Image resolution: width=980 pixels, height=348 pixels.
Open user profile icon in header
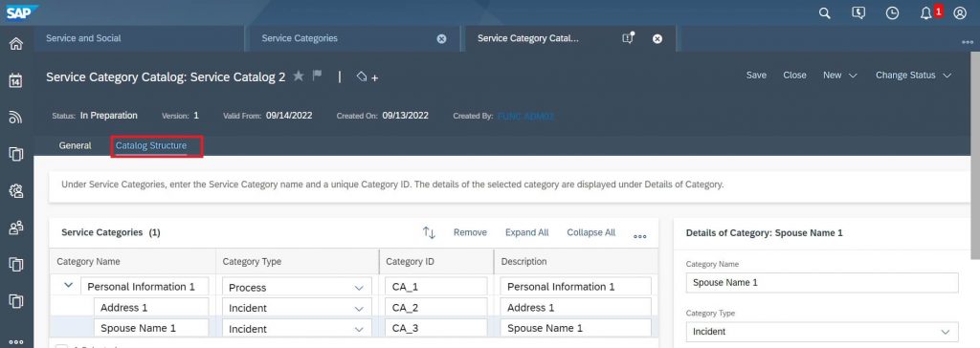pos(960,13)
